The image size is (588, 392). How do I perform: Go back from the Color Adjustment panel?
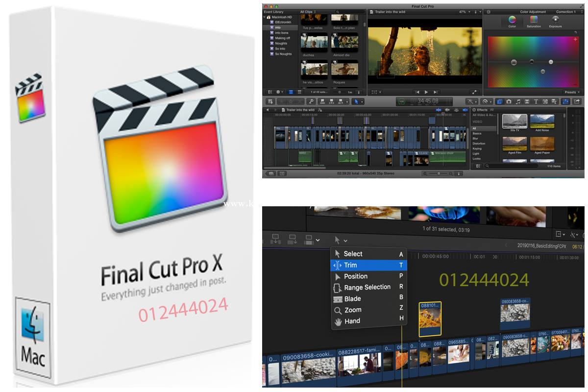coord(489,12)
